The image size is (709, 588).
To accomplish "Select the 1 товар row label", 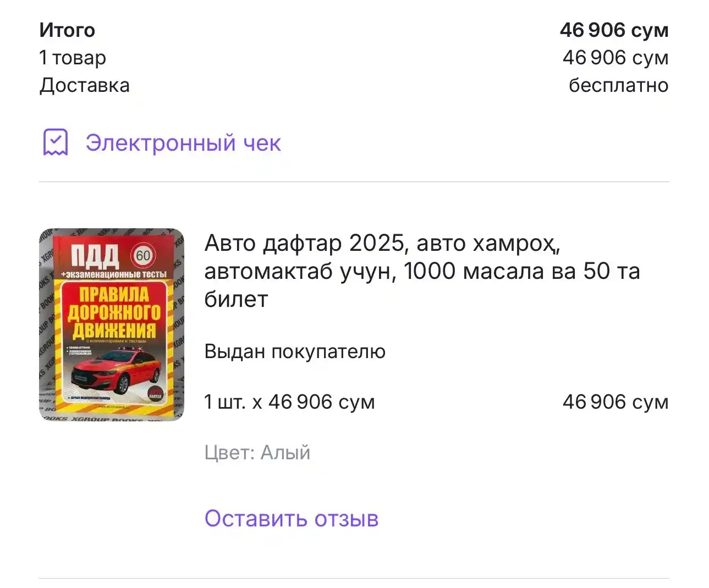I will tap(73, 58).
